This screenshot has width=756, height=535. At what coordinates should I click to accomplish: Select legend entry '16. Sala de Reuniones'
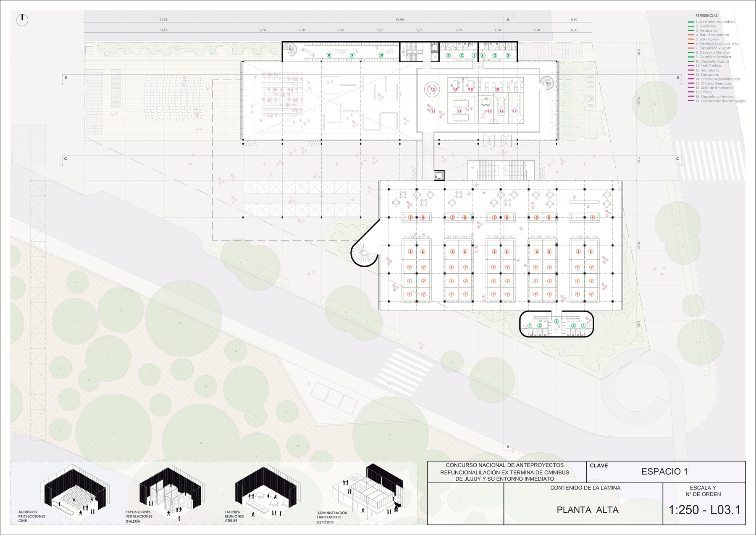(714, 88)
